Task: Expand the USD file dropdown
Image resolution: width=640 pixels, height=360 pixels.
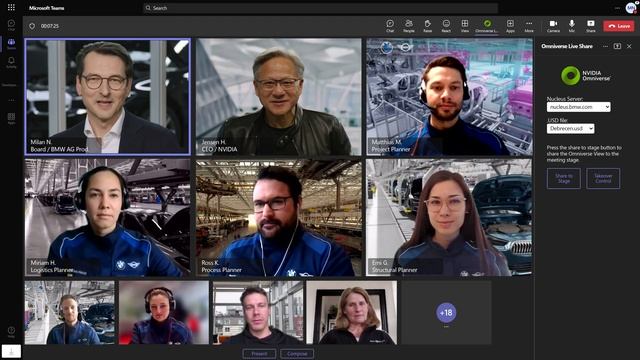Action: pos(570,129)
